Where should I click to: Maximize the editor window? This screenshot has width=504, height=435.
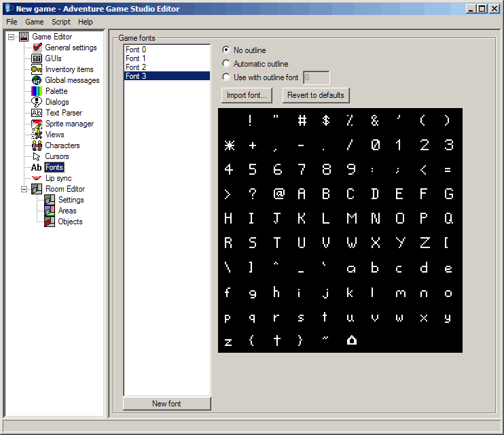pos(482,9)
